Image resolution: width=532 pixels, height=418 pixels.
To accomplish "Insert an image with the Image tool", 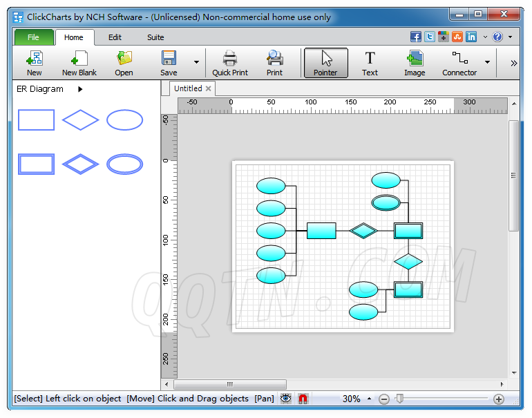I will point(415,63).
